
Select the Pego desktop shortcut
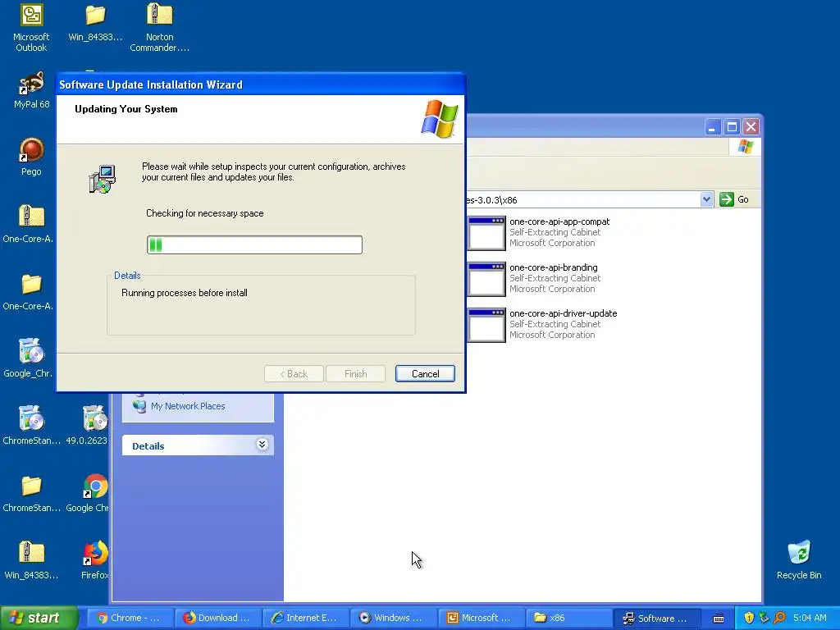click(x=31, y=150)
